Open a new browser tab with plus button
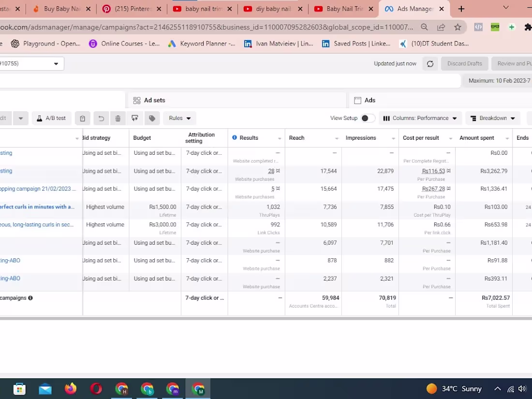This screenshot has height=399, width=532. click(x=461, y=9)
